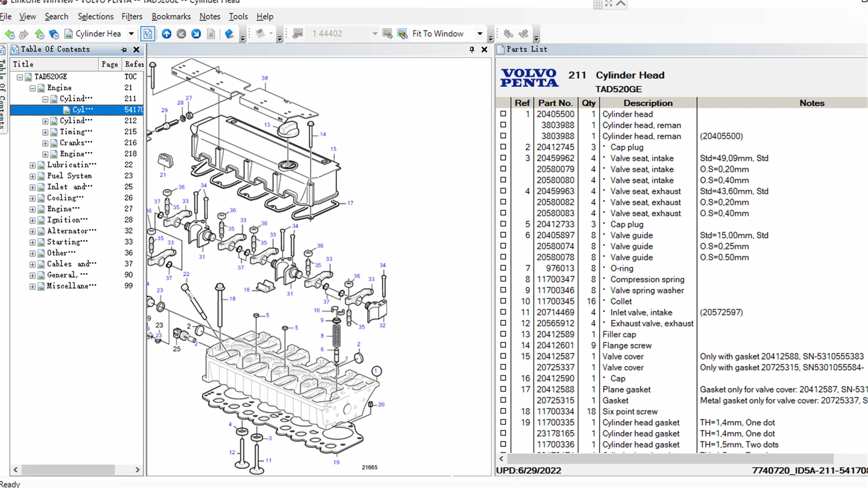Open the Fit To Window zoom dropdown

(480, 34)
